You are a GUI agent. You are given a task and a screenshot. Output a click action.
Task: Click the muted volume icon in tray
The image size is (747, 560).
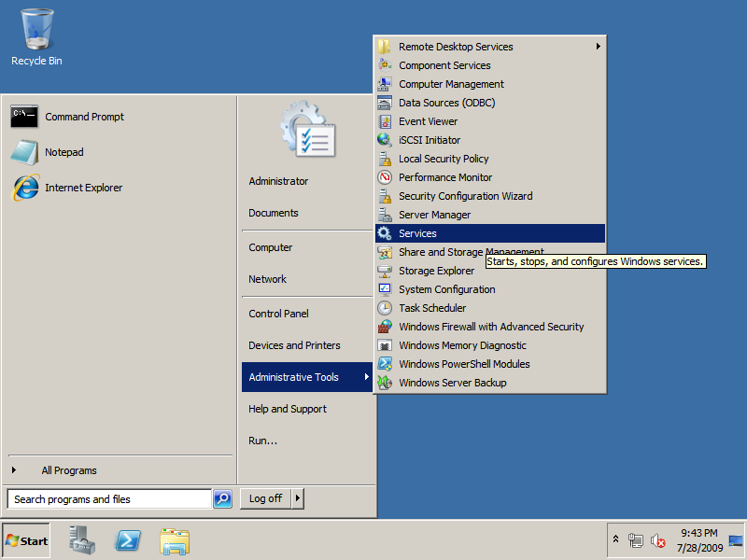pyautogui.click(x=658, y=540)
